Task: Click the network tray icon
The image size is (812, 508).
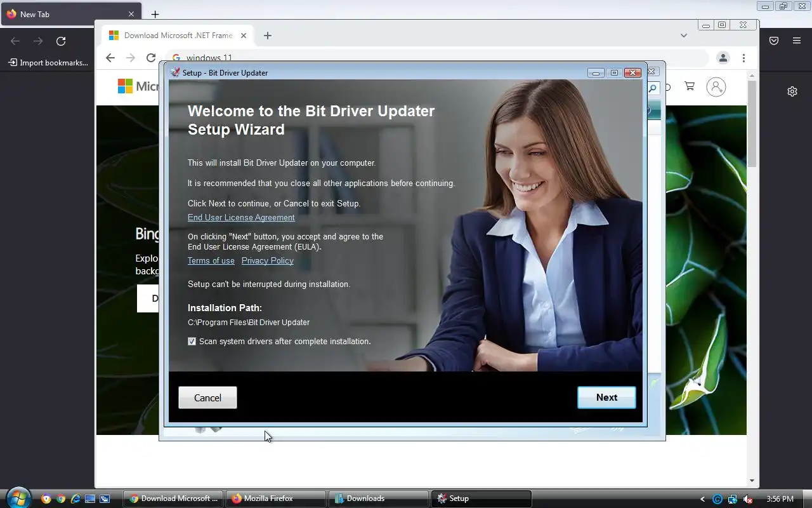Action: pyautogui.click(x=733, y=499)
